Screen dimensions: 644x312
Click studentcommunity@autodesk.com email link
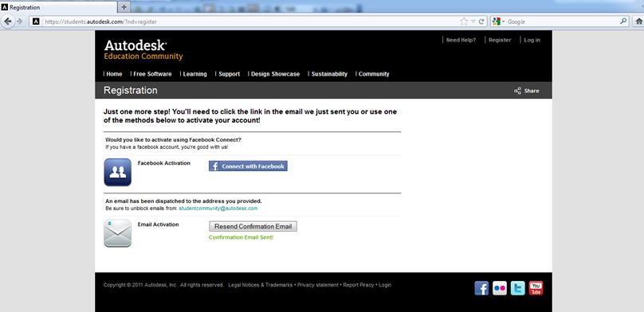coord(218,209)
